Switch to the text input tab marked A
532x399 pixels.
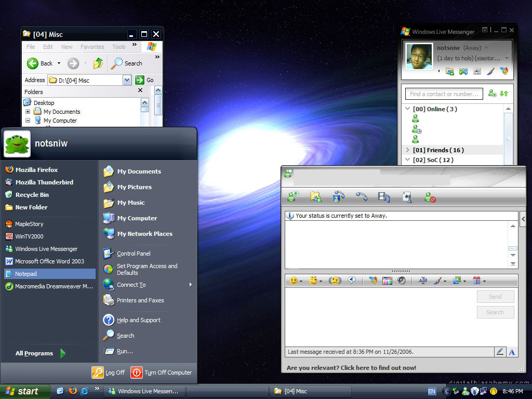point(512,352)
